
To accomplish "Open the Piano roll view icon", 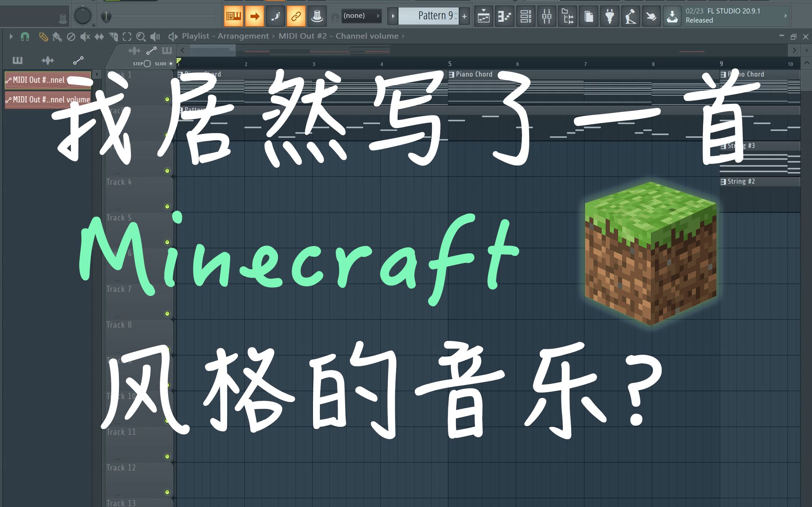I will click(x=504, y=16).
